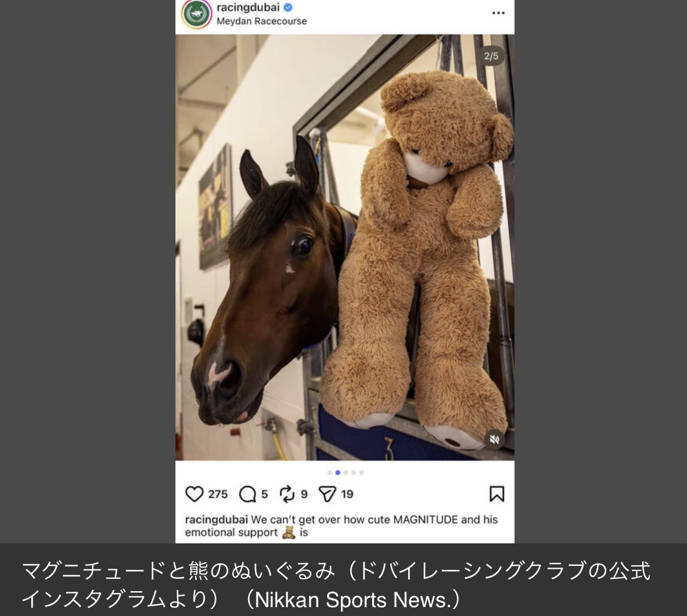Like the post with the heart icon

pyautogui.click(x=194, y=494)
